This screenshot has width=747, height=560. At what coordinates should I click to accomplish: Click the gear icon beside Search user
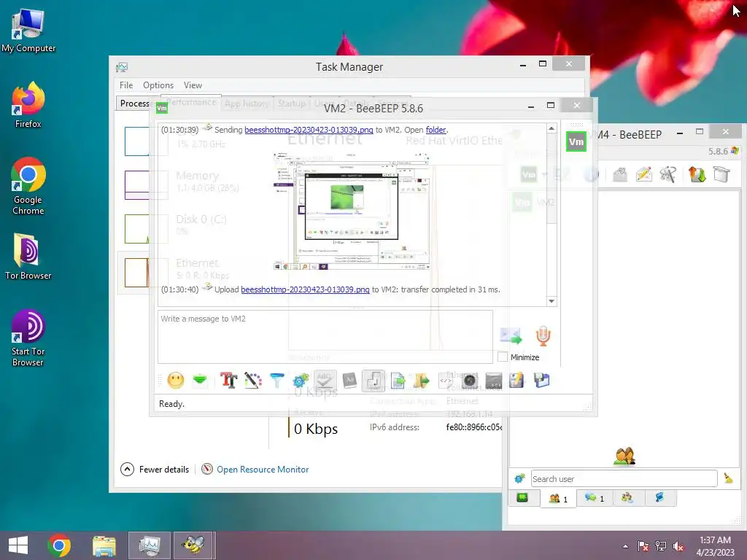(x=519, y=478)
